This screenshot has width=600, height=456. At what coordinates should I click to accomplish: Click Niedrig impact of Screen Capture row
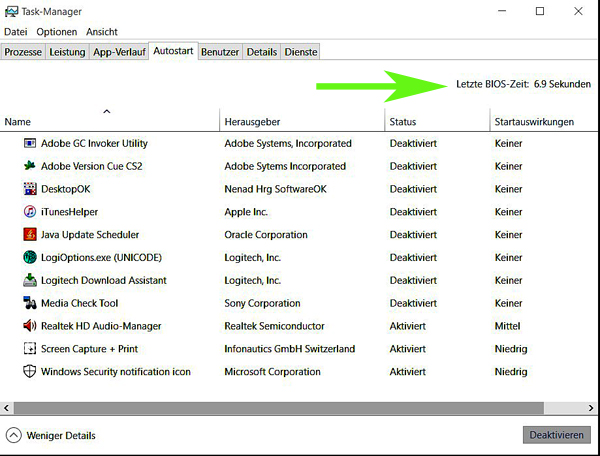[x=511, y=349]
